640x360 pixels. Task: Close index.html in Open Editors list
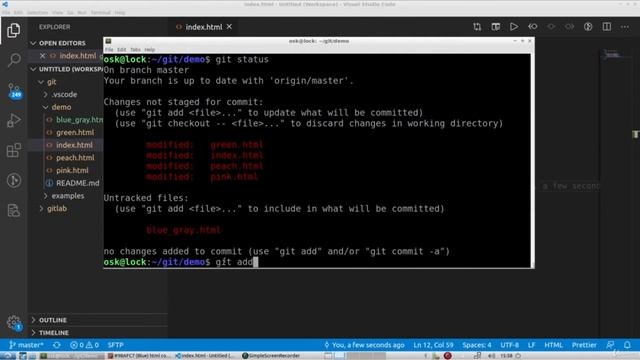coord(42,56)
